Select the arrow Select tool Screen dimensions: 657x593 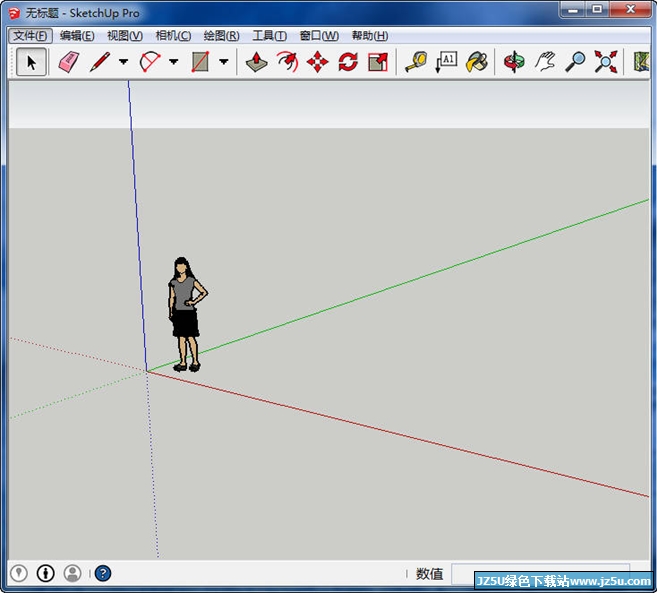[x=31, y=62]
